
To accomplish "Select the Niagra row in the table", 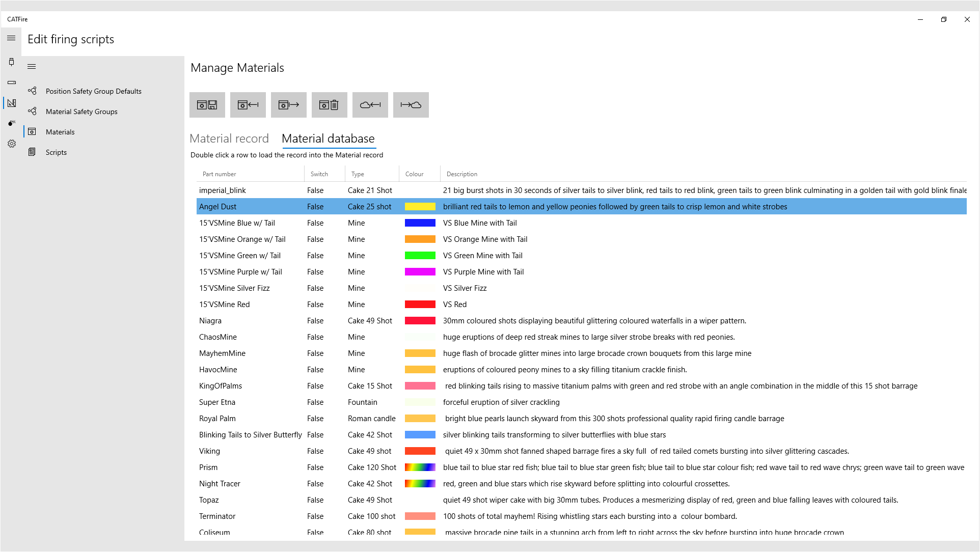I will (210, 321).
